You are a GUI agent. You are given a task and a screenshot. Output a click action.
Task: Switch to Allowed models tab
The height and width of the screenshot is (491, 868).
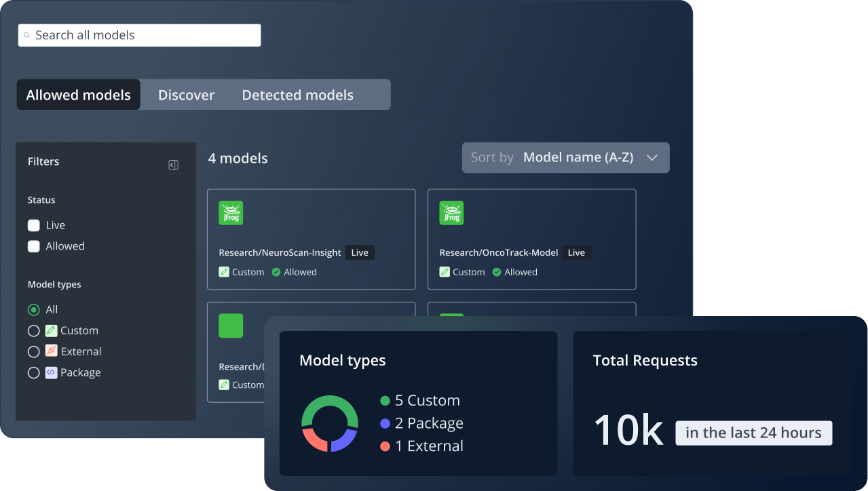click(78, 95)
